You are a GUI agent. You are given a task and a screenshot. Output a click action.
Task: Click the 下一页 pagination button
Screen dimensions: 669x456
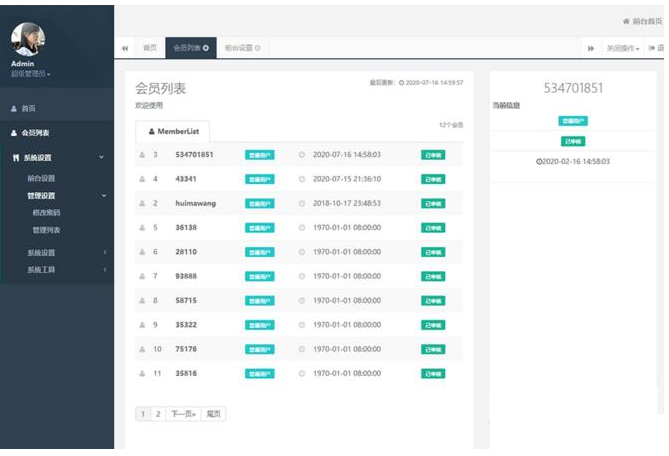coord(181,414)
